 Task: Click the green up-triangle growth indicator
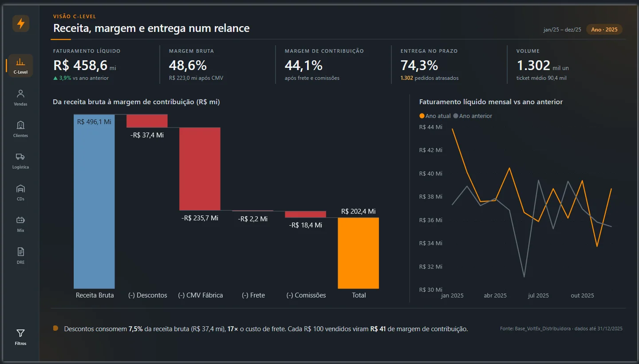tap(55, 78)
